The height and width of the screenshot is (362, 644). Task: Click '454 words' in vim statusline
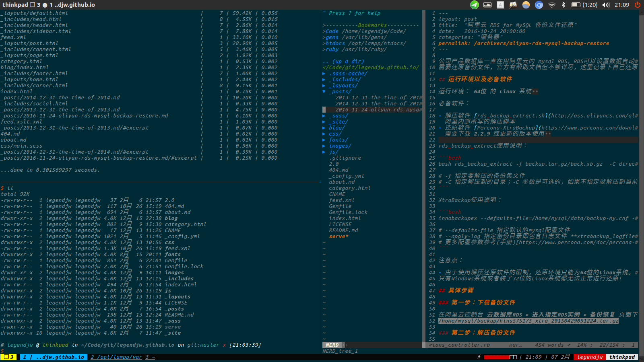click(549, 345)
